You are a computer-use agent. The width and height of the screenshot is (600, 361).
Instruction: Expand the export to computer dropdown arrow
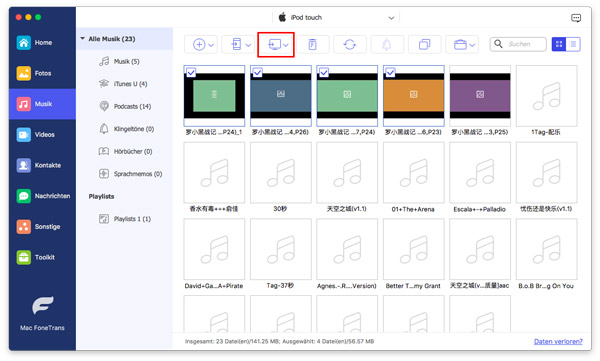point(286,45)
